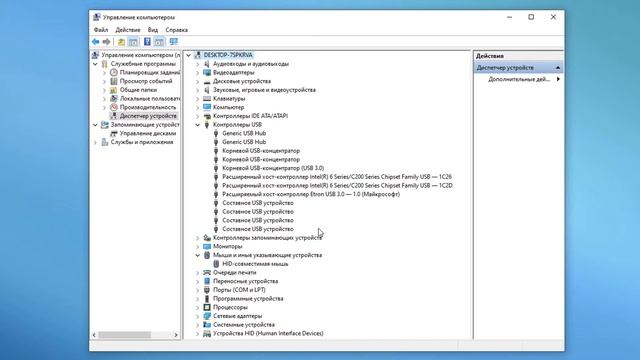Image resolution: width=640 pixels, height=360 pixels.
Task: Select Intel host controller ending 1C26
Action: point(337,177)
